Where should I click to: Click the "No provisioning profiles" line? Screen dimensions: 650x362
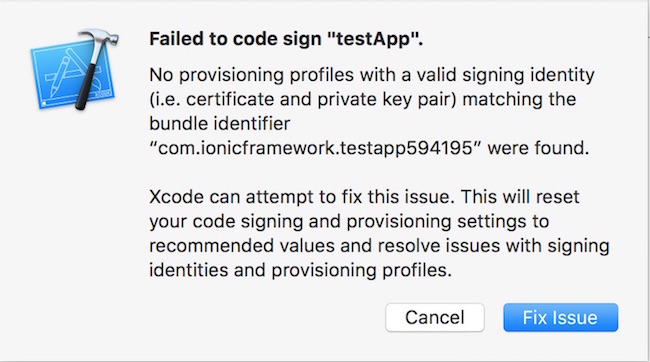point(372,75)
